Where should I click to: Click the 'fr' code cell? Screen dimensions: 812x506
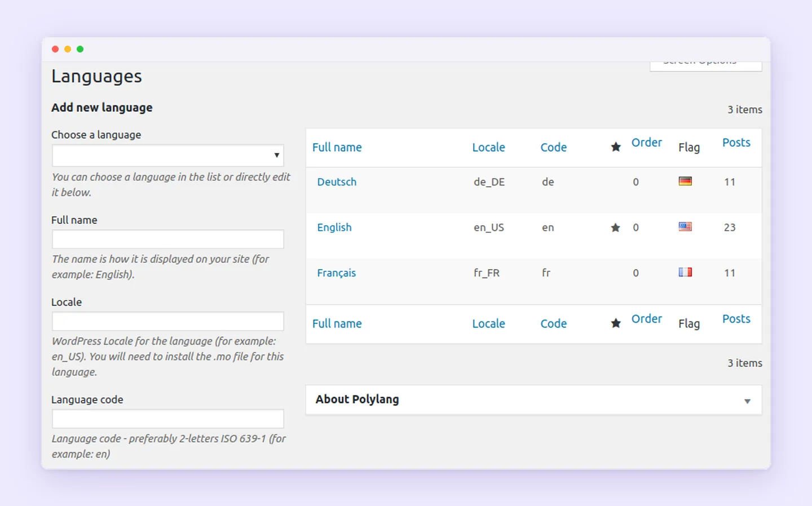(x=546, y=272)
